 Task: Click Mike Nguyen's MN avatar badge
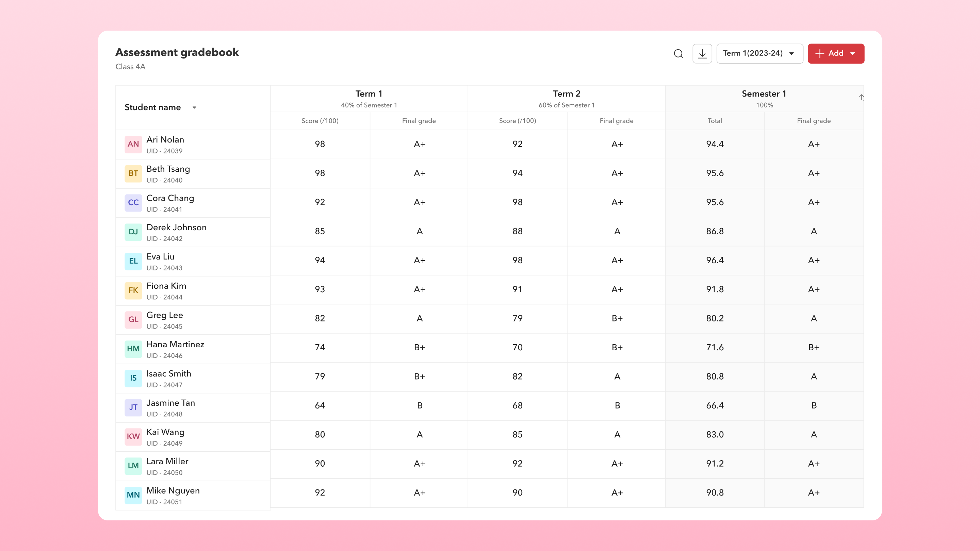click(133, 495)
